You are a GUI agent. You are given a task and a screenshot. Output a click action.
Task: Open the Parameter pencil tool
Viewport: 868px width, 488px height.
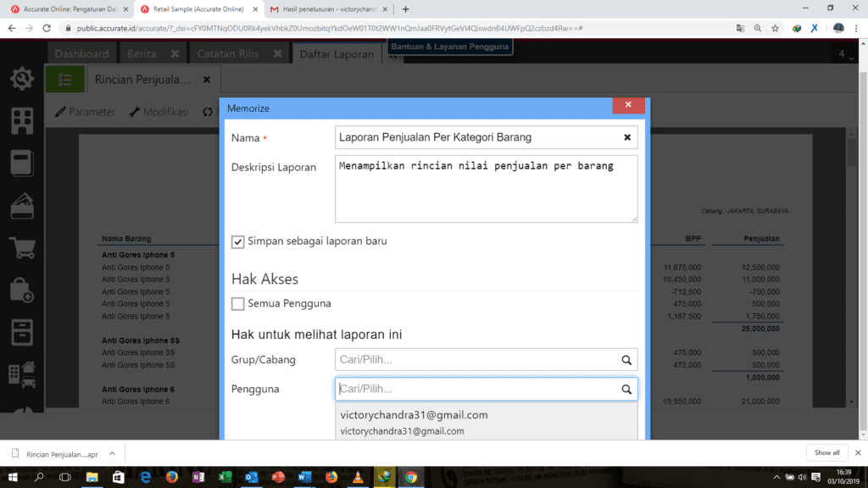pos(86,112)
